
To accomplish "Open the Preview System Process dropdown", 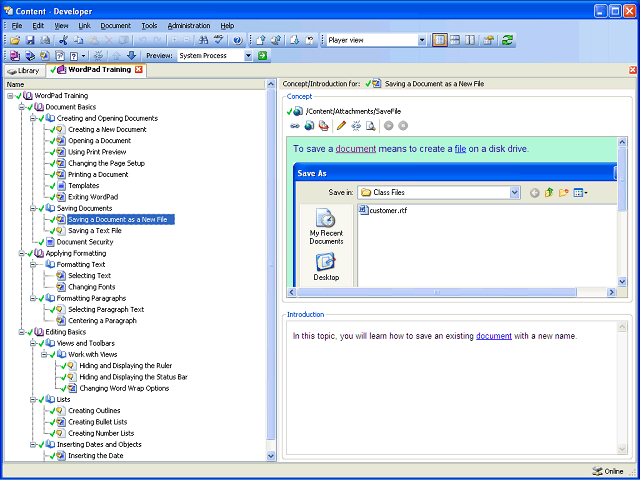I will point(248,56).
